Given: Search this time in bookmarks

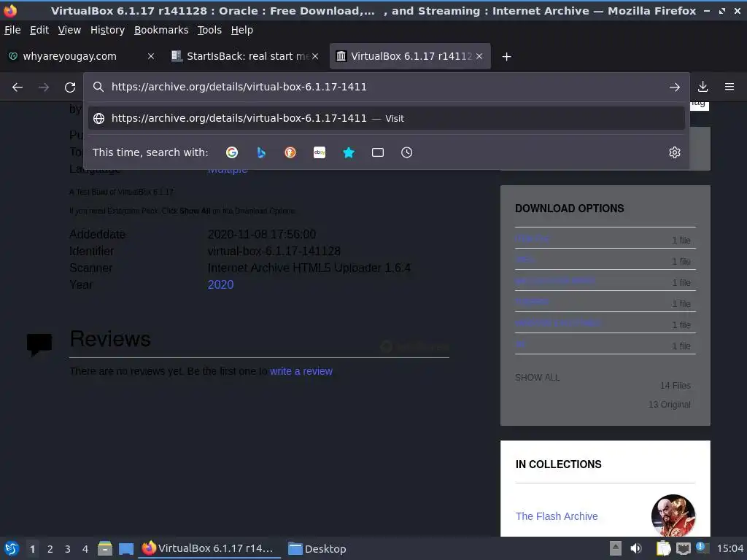Looking at the screenshot, I should [349, 152].
